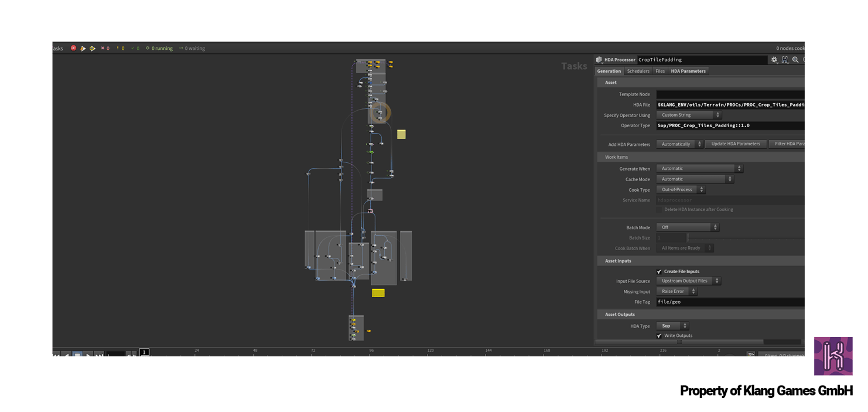This screenshot has height=412, width=868.
Task: Toggle the Create File Inputs checkbox
Action: coord(659,271)
